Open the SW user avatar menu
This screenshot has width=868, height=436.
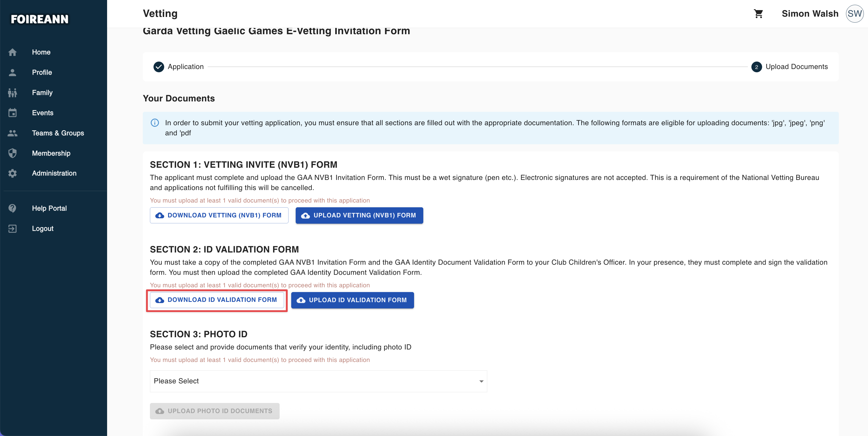pyautogui.click(x=854, y=13)
